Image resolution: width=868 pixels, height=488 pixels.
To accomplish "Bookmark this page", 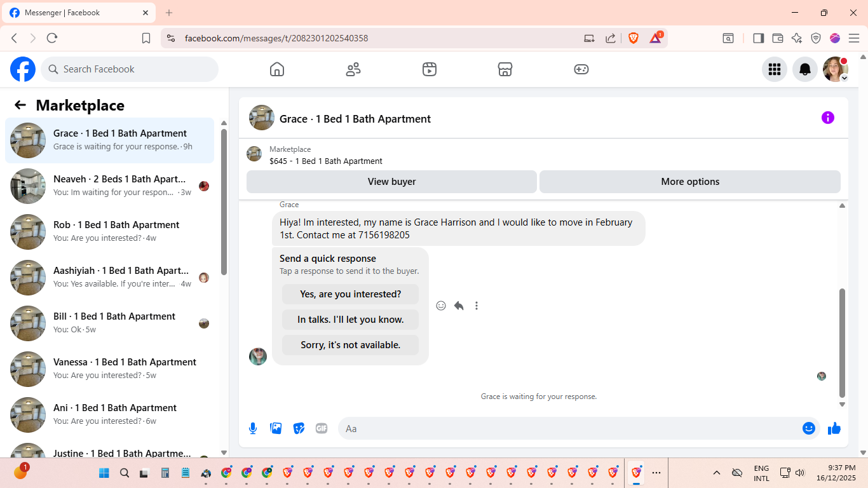I will [146, 38].
